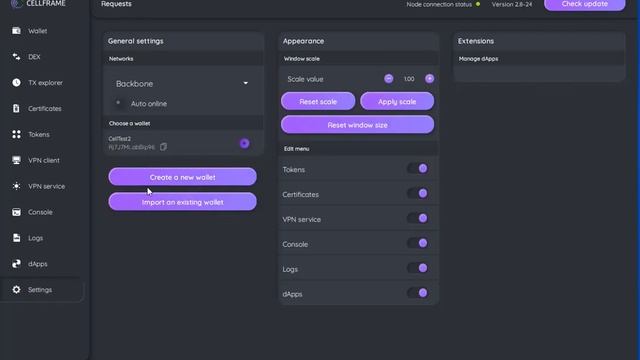Screen dimensions: 640x360
Task: Open the DEX exchange arrows icon
Action: point(16,56)
